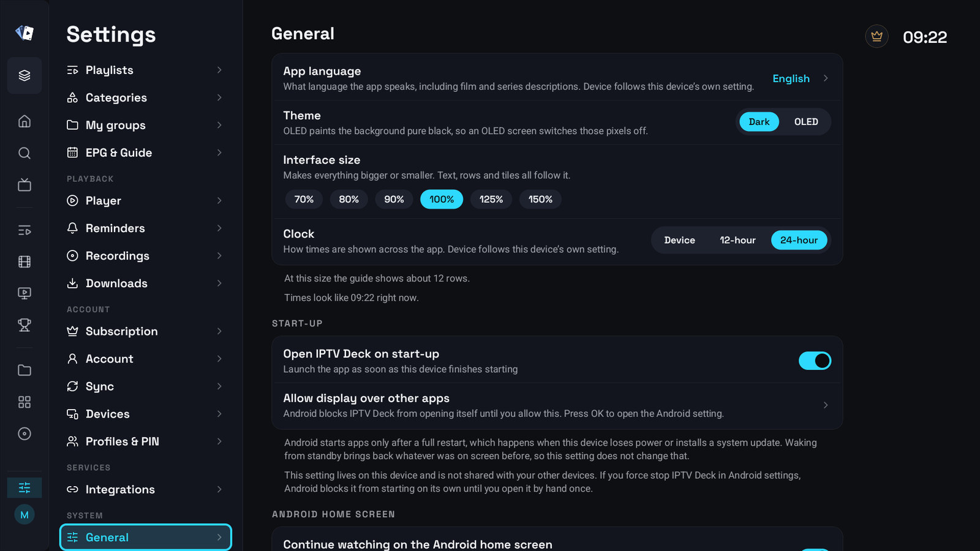Click the IPTV Deck logo icon
Screen dimensions: 980x551
pos(24,32)
